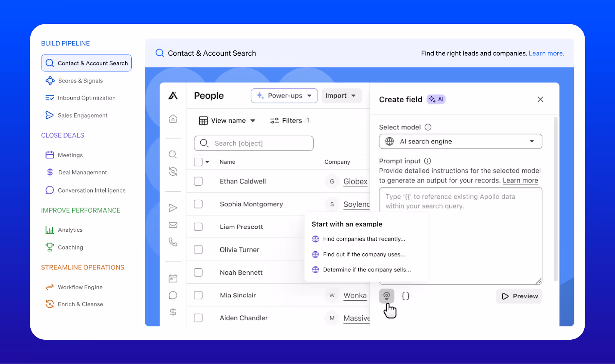Click the Search [object] input field
This screenshot has width=615, height=364.
254,143
